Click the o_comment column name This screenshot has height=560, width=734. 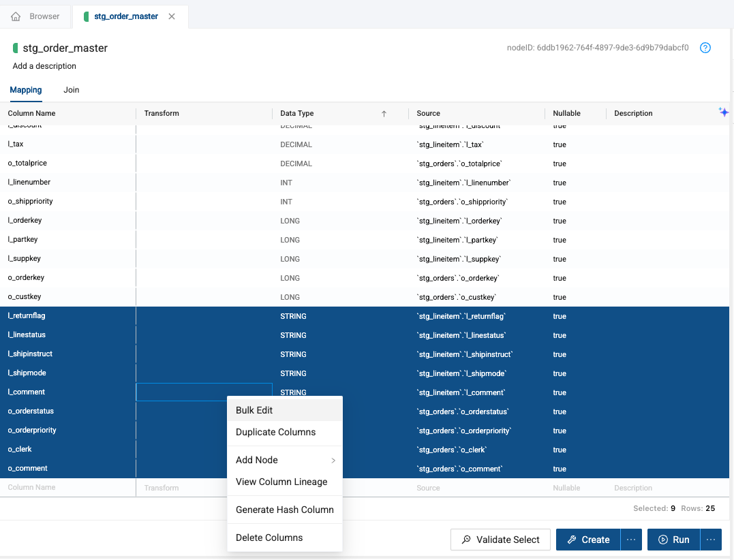point(28,468)
